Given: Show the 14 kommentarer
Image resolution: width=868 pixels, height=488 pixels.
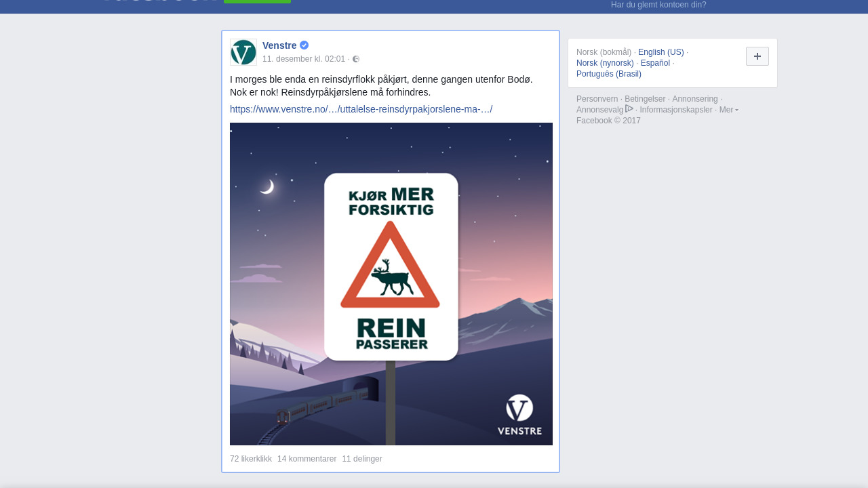Looking at the screenshot, I should pos(307,459).
